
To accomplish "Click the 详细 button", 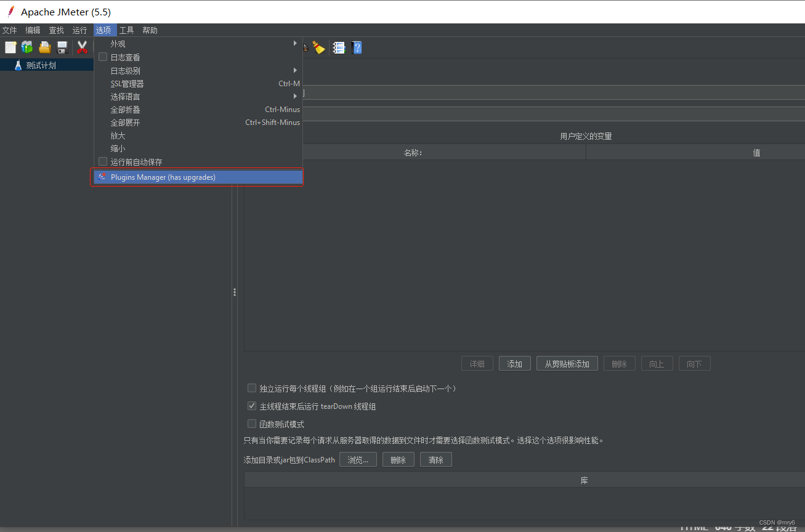I will point(477,363).
